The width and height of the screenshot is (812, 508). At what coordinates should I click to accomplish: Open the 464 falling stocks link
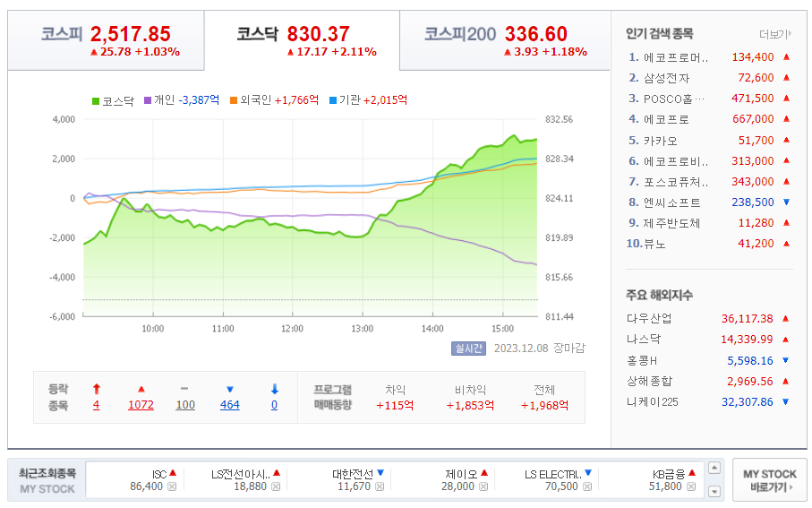[229, 405]
